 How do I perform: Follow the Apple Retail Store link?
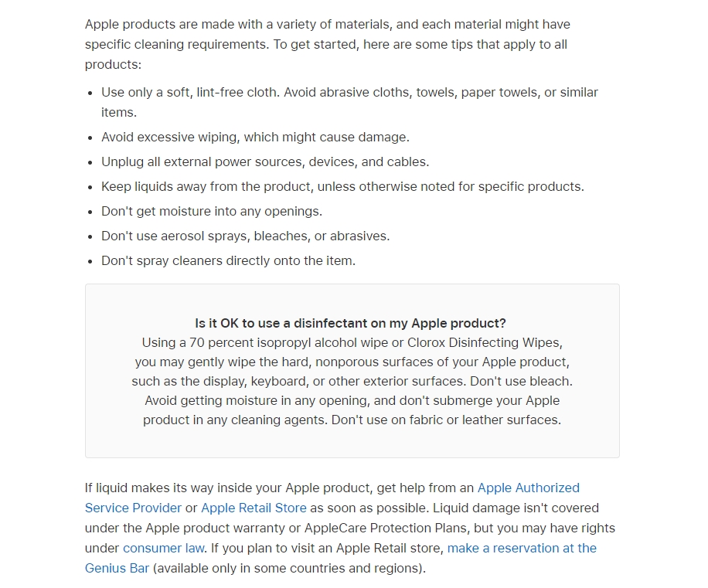pos(254,508)
